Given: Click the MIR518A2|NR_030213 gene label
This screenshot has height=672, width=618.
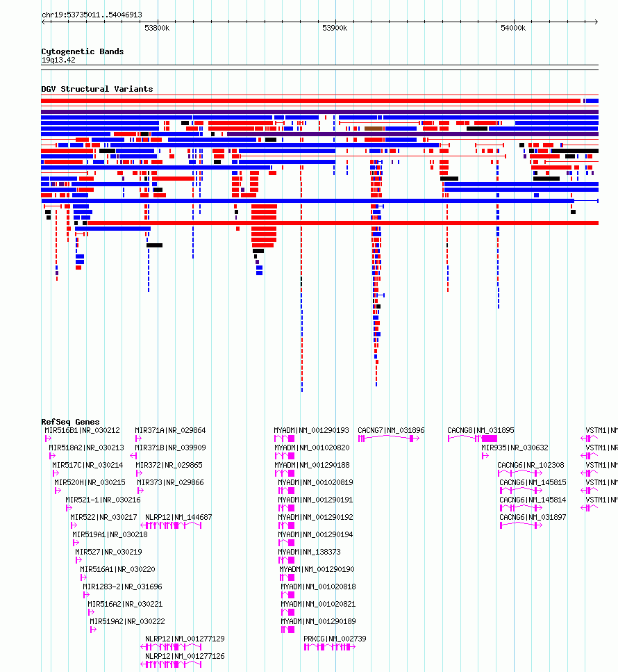Looking at the screenshot, I should coord(87,448).
